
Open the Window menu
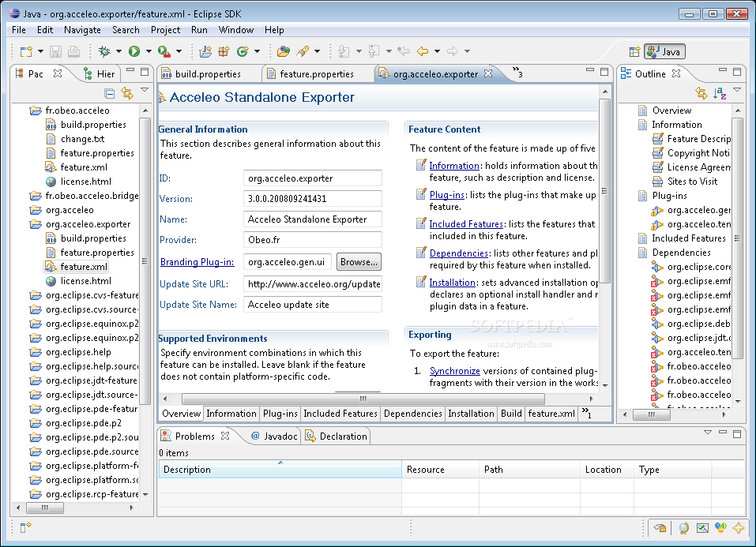tap(235, 30)
